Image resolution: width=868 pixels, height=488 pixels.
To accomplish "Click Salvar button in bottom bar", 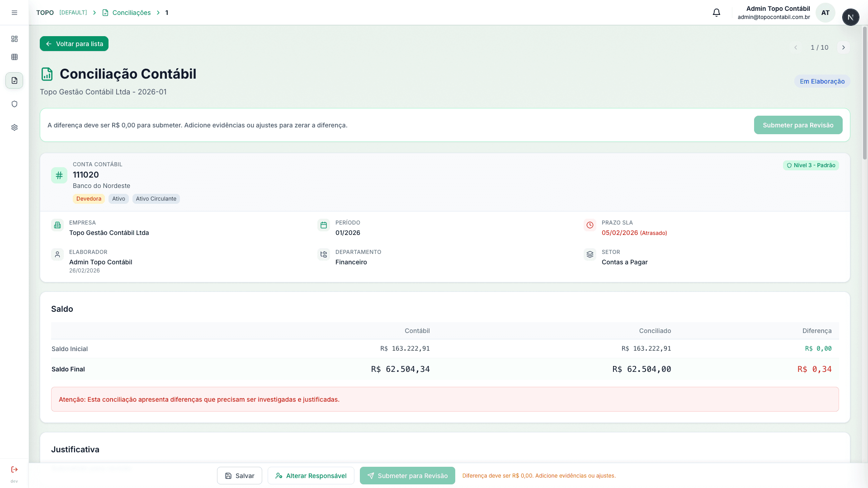I will (x=240, y=476).
